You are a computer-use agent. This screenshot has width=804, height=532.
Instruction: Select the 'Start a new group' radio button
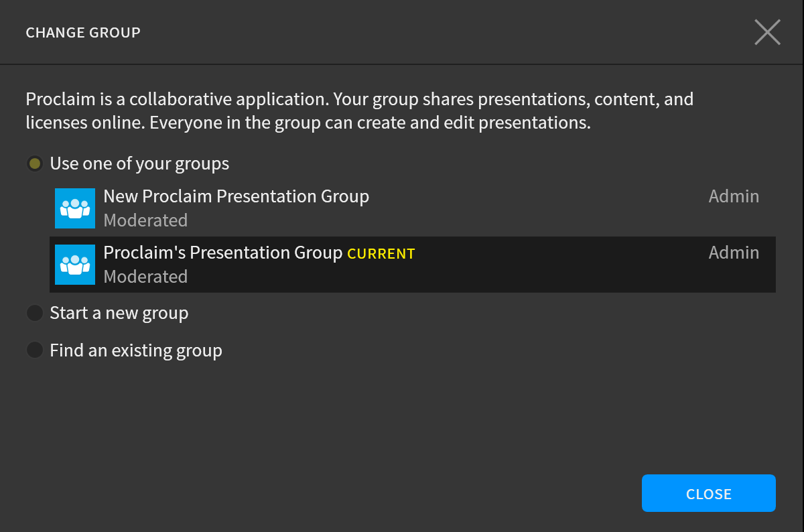click(x=34, y=313)
